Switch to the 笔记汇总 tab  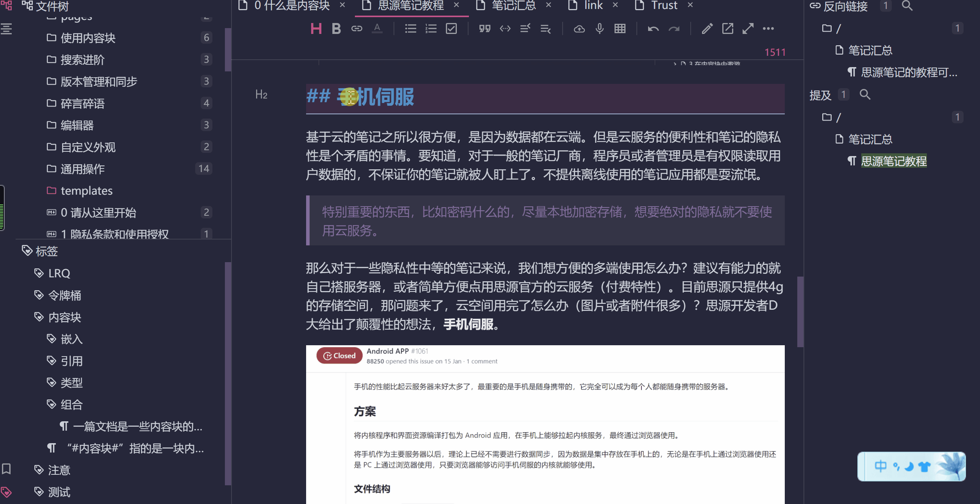(x=513, y=5)
